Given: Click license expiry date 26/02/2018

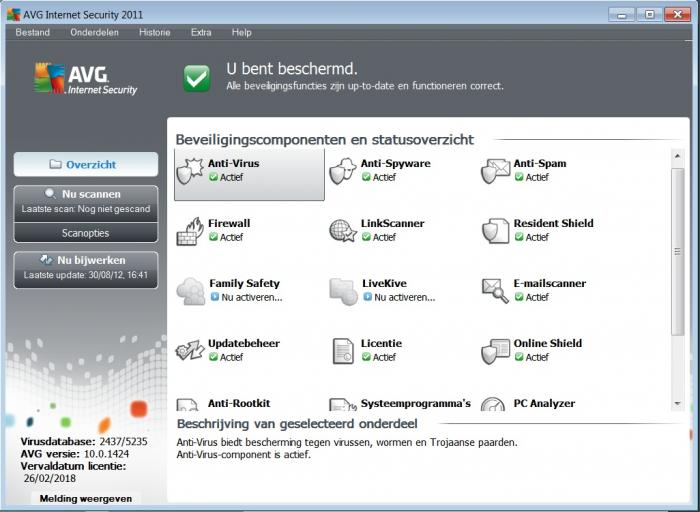Looking at the screenshot, I should click(50, 478).
